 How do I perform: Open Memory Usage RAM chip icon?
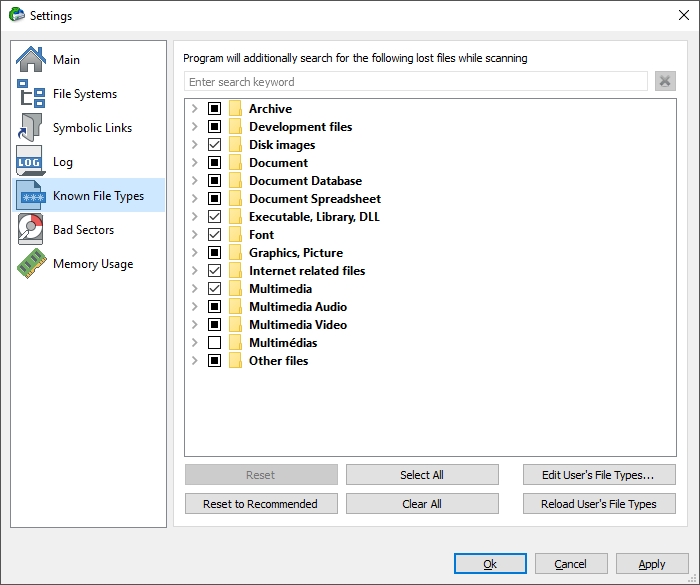point(32,263)
